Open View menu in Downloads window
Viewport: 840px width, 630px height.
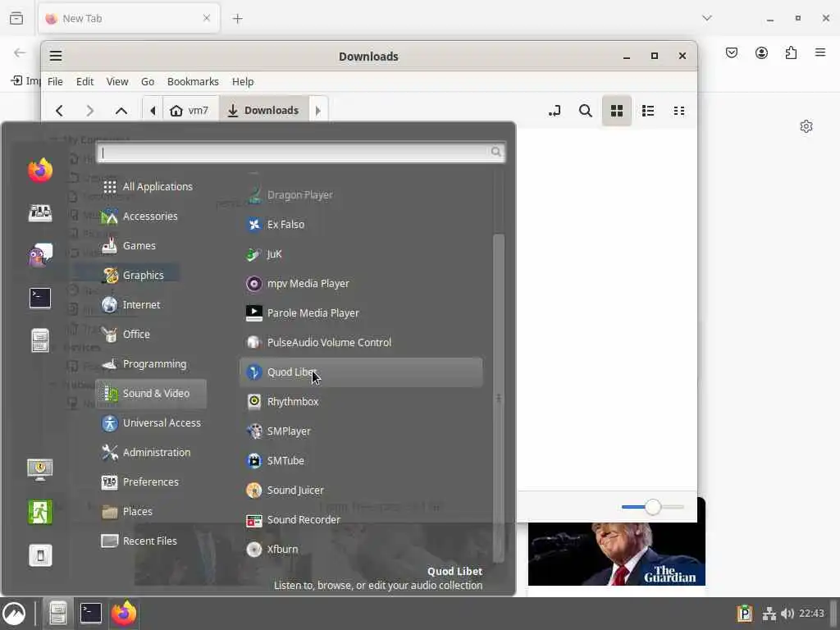(116, 81)
